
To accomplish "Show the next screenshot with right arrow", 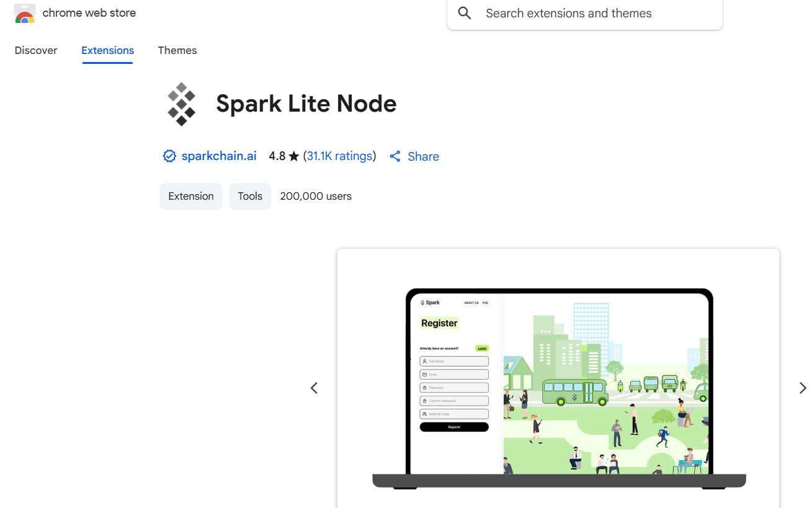I will click(803, 388).
